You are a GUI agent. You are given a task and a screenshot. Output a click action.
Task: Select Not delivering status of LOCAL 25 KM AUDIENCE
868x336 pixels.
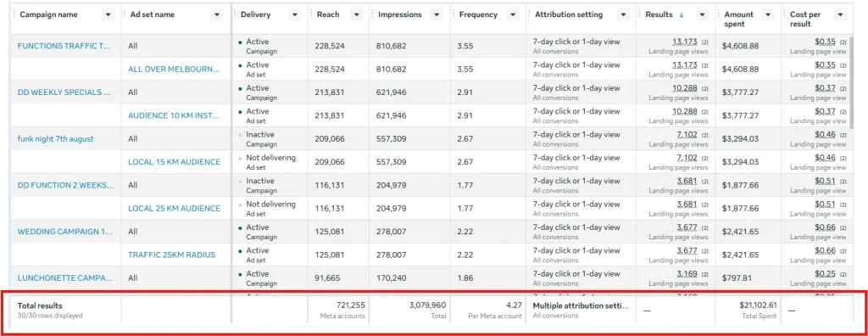270,204
